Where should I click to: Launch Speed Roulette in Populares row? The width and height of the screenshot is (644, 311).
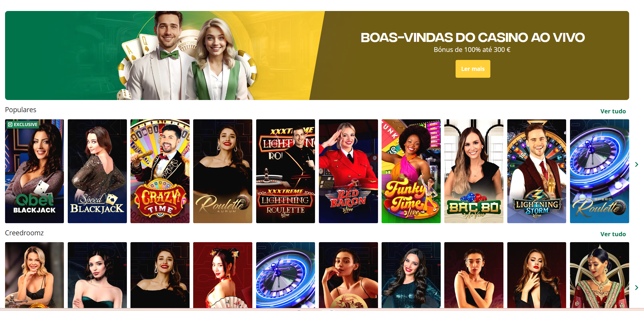[599, 171]
